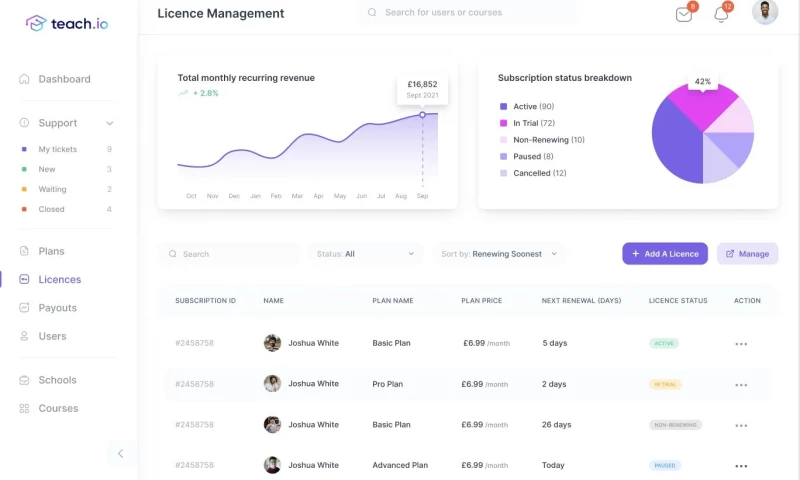Open the user profile avatar
This screenshot has height=480, width=800.
[765, 12]
